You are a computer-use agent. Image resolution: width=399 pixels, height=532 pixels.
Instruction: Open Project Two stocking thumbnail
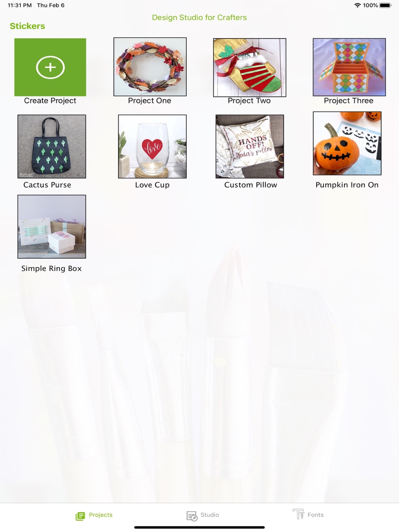coord(250,67)
